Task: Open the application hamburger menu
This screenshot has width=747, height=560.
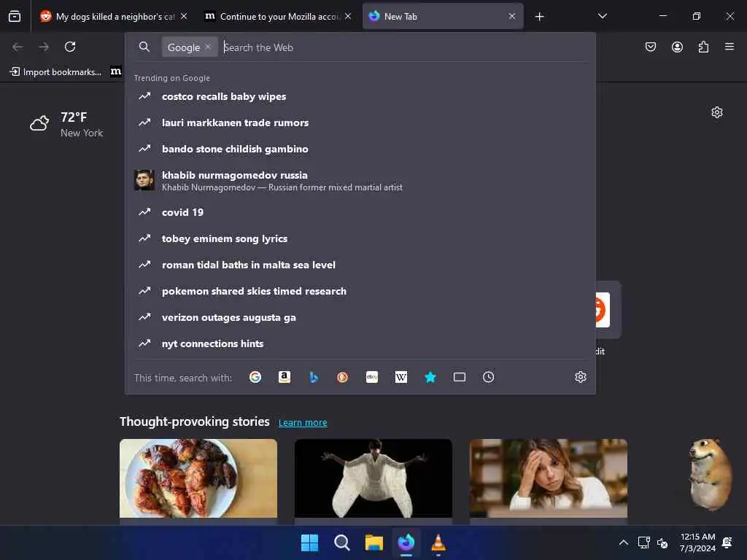Action: 729,47
